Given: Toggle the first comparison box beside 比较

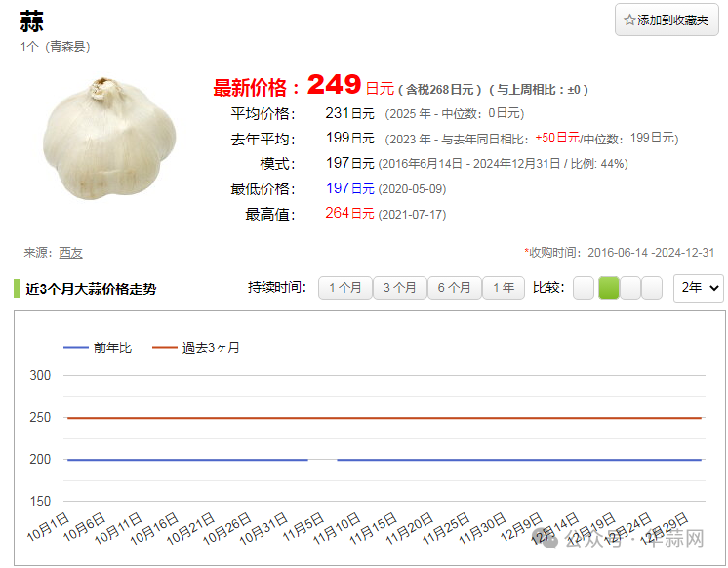Looking at the screenshot, I should 584,288.
